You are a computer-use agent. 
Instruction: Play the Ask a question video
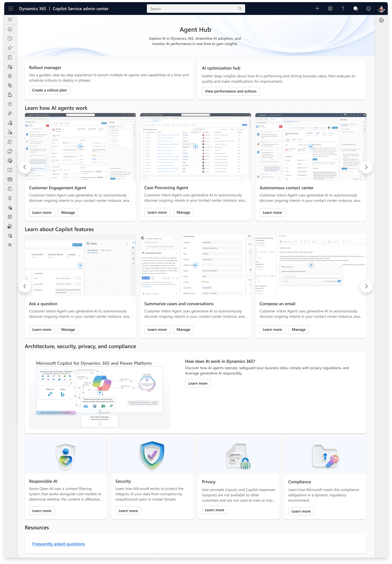click(x=80, y=265)
